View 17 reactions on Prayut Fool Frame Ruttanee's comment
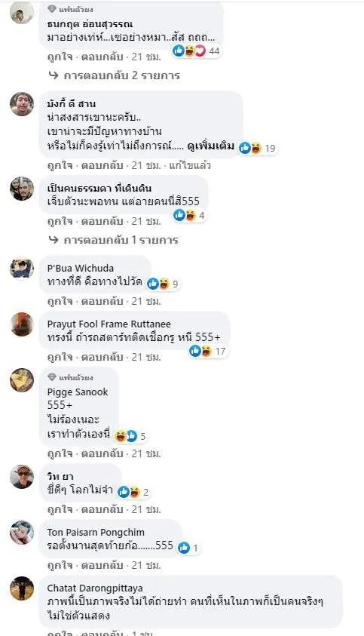The image size is (364, 636). [208, 351]
